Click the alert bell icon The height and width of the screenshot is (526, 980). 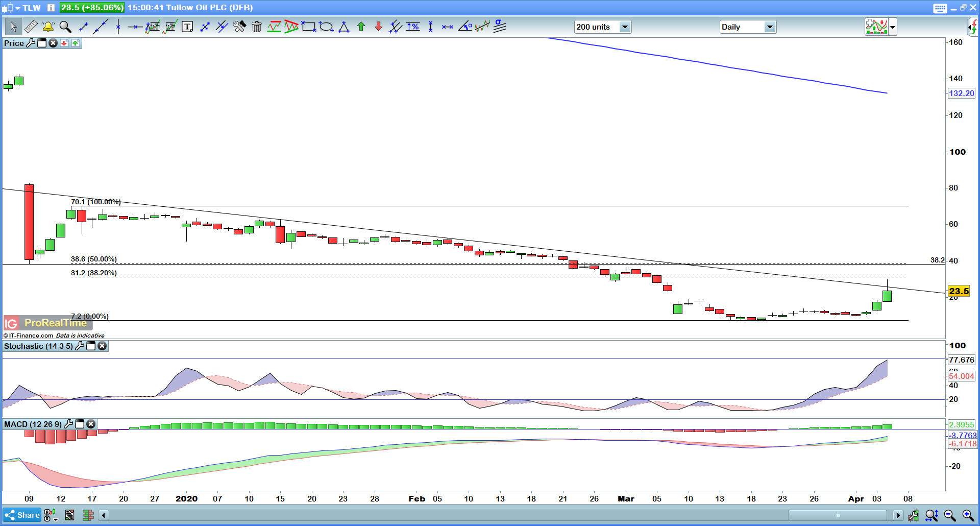tap(48, 27)
